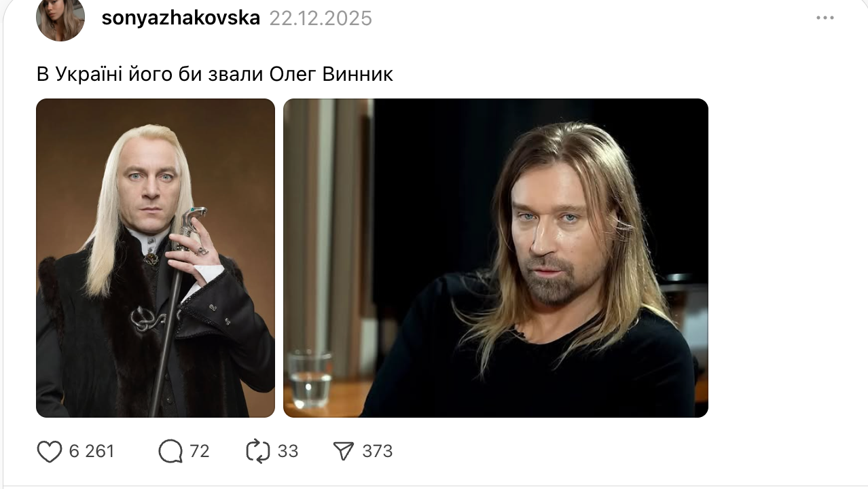Open replies via the comment bubble icon
Screen dimensions: 868x489
(x=170, y=452)
